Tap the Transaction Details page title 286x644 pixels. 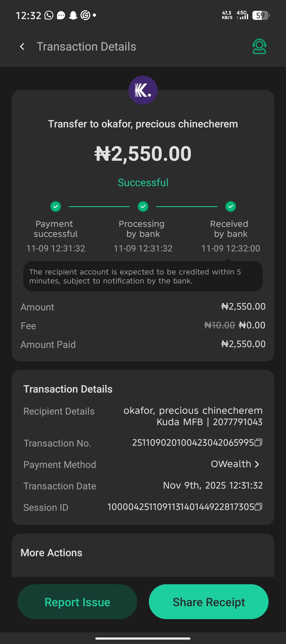tap(86, 47)
